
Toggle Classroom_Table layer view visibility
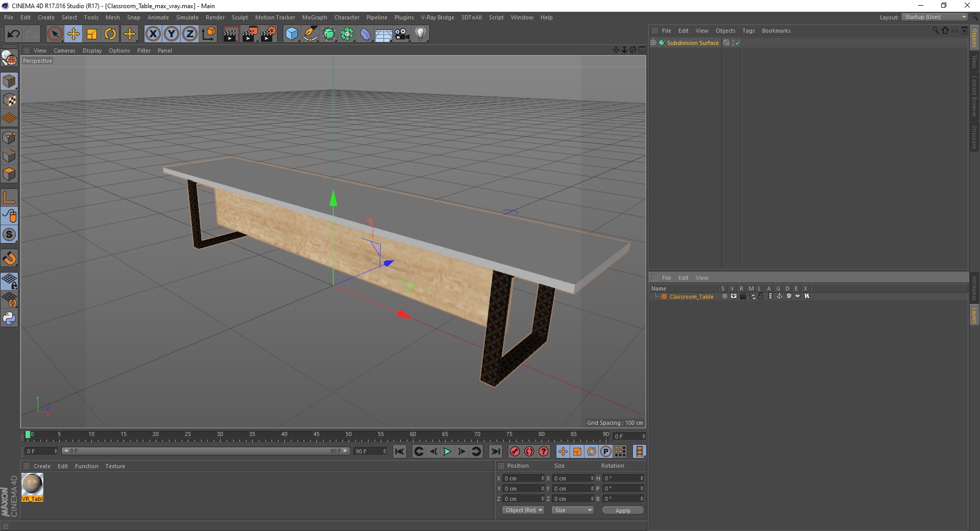click(733, 296)
